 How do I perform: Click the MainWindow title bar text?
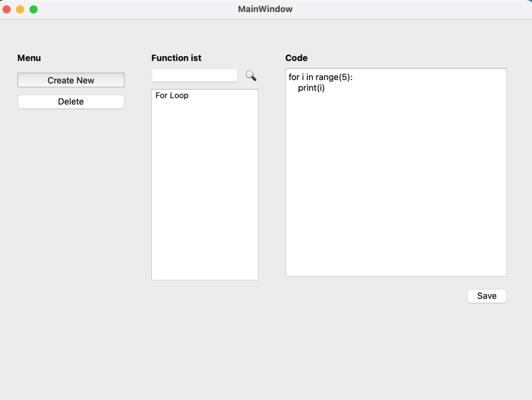tap(265, 9)
